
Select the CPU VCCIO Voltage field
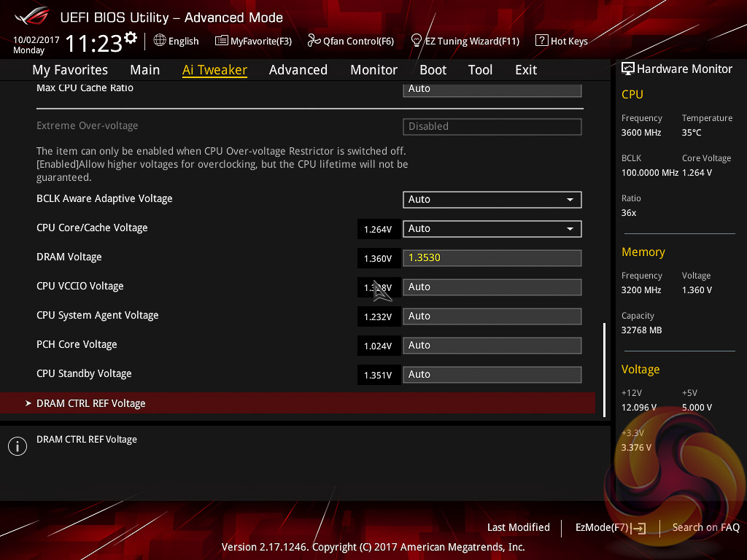coord(492,287)
